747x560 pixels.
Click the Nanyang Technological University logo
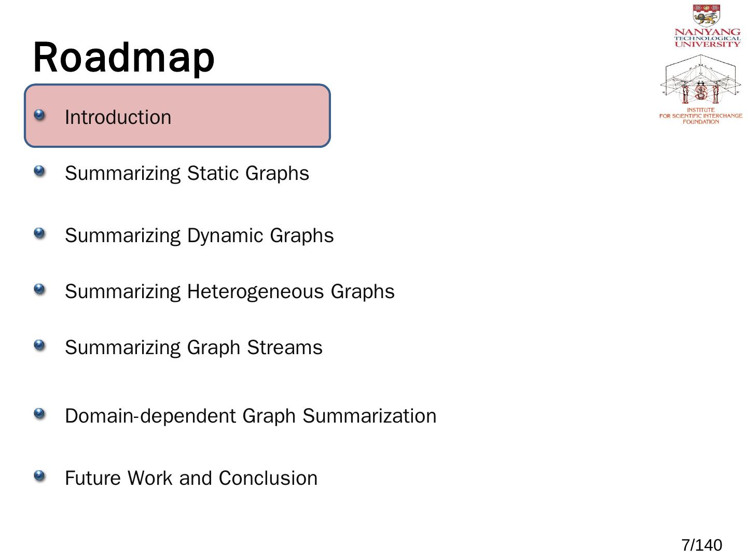point(707,26)
